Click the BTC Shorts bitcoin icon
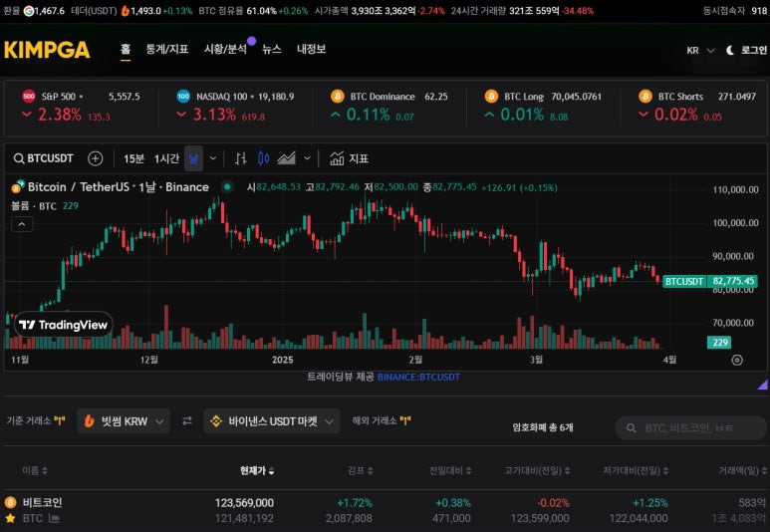Viewport: 770px width, 532px height. click(x=645, y=97)
